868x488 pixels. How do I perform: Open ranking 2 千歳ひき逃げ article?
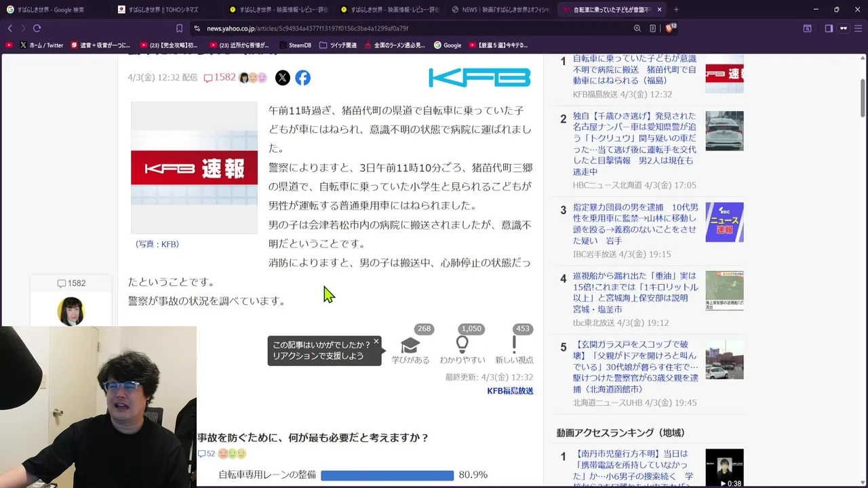tap(635, 144)
